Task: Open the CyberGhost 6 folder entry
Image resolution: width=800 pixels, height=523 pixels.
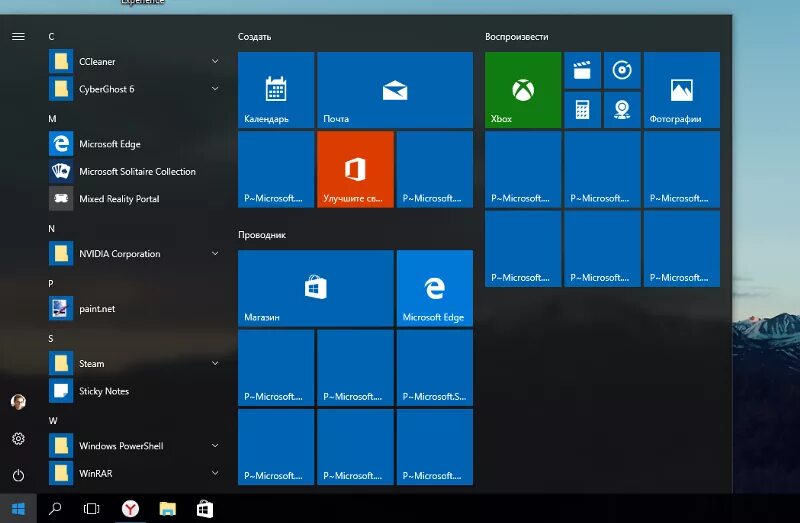Action: pyautogui.click(x=135, y=89)
